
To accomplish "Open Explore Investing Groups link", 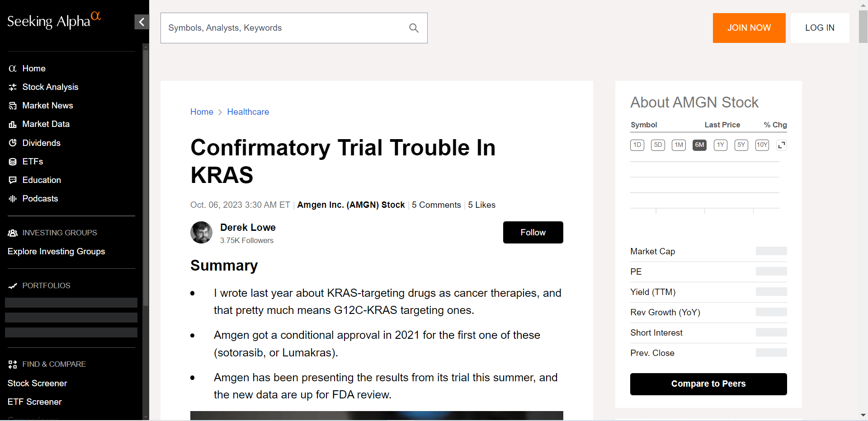I will [56, 252].
